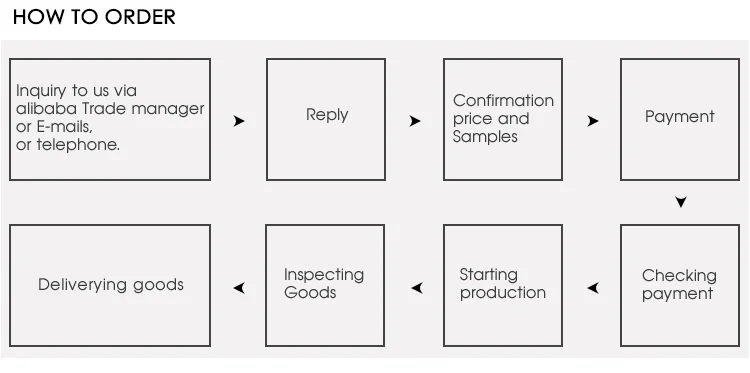Click the arrow between Confirmation and Payment boxes

tap(593, 121)
